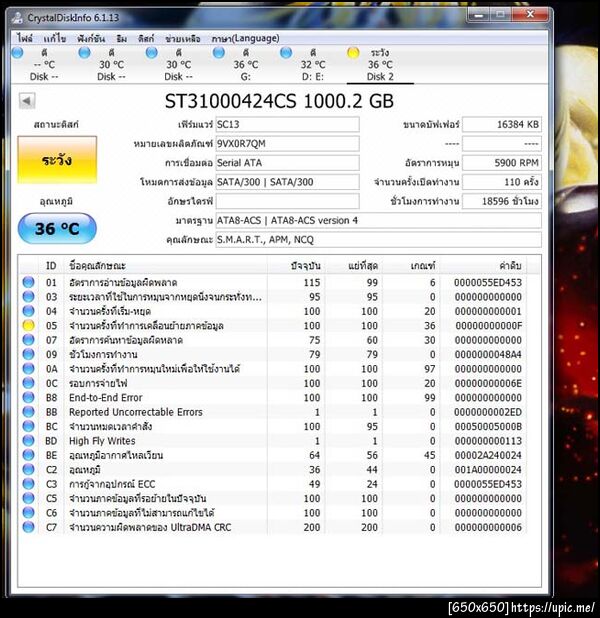The height and width of the screenshot is (618, 600).
Task: Click the yellow ระวัง health status button
Action: coord(57,160)
